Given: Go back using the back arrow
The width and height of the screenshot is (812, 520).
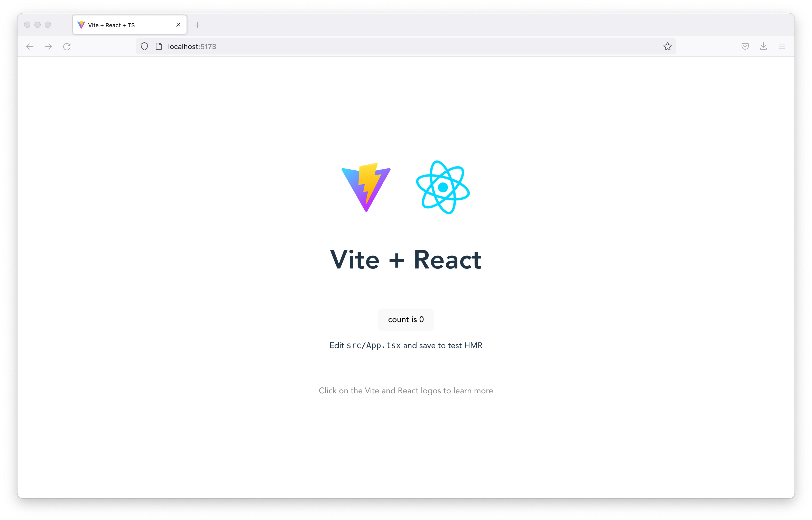Looking at the screenshot, I should (x=30, y=47).
